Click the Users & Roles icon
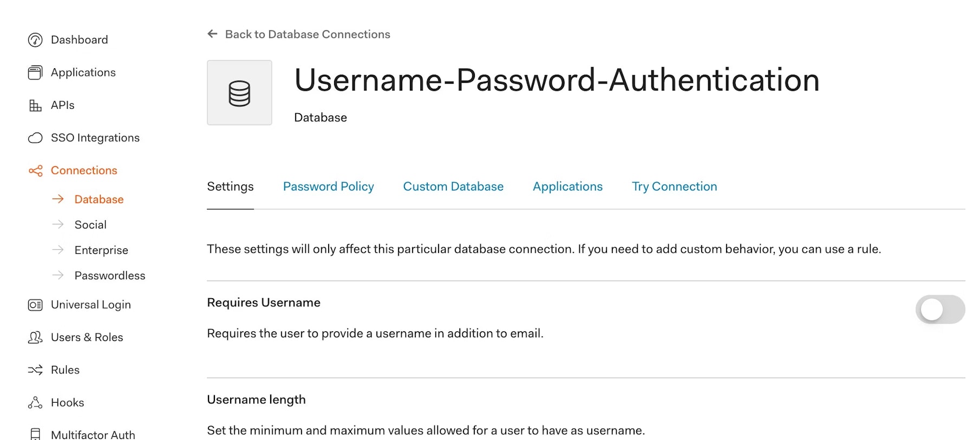 pyautogui.click(x=34, y=337)
